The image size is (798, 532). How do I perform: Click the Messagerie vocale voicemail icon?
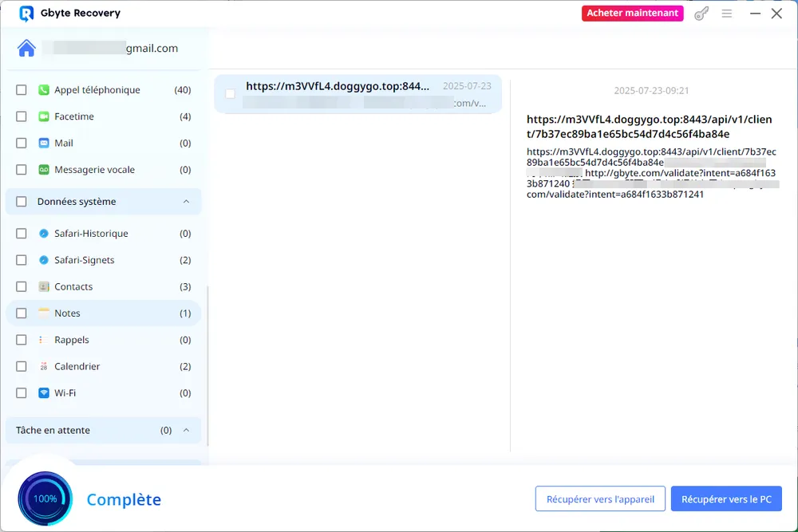44,170
